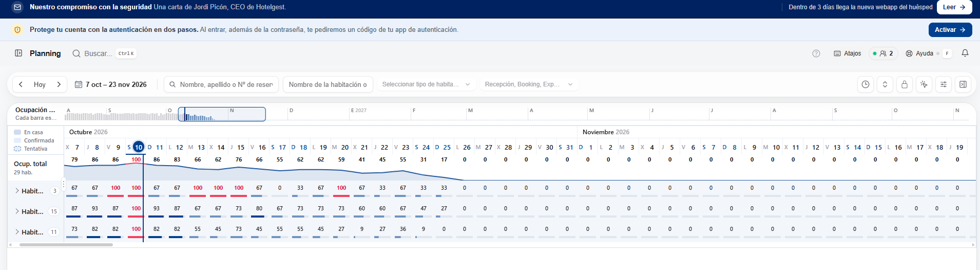Activate the cursor click selection mode icon

[x=924, y=84]
